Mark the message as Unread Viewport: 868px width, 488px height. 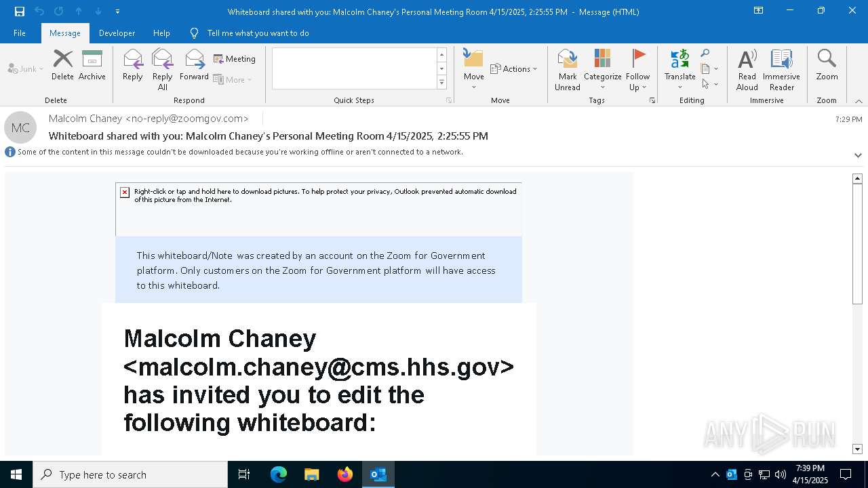click(567, 69)
